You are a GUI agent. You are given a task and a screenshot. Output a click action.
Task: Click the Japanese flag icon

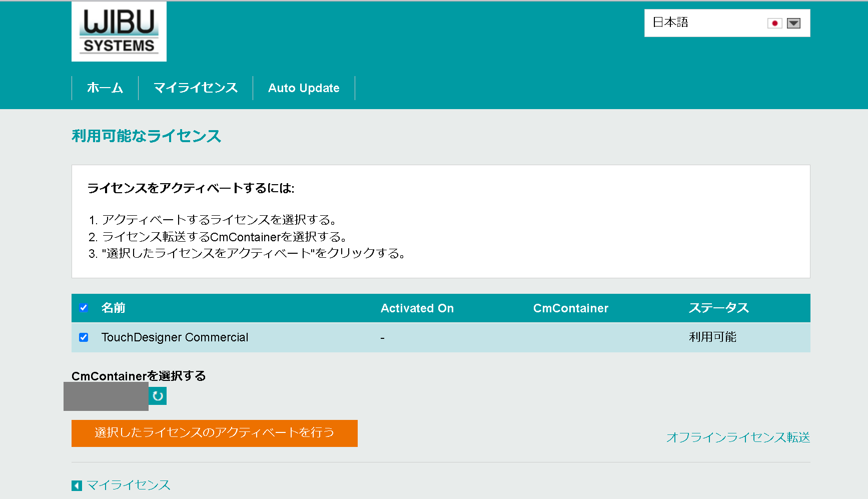pos(774,23)
